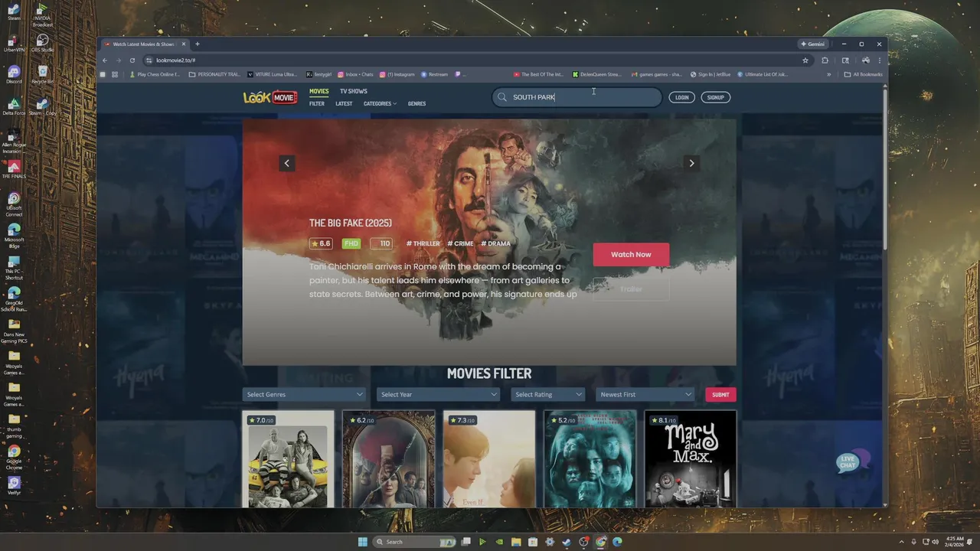Click the #THRILLER genre tag
Image resolution: width=980 pixels, height=551 pixels.
[x=423, y=243]
